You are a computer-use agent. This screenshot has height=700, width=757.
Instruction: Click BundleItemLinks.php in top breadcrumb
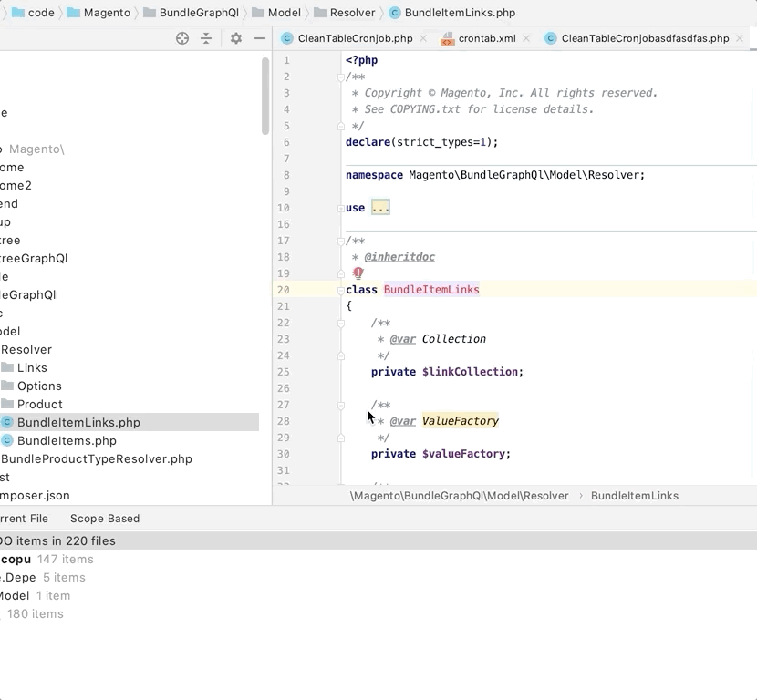pos(452,13)
